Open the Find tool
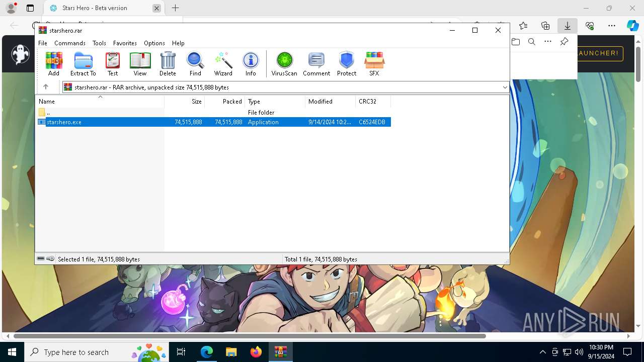 (x=195, y=64)
